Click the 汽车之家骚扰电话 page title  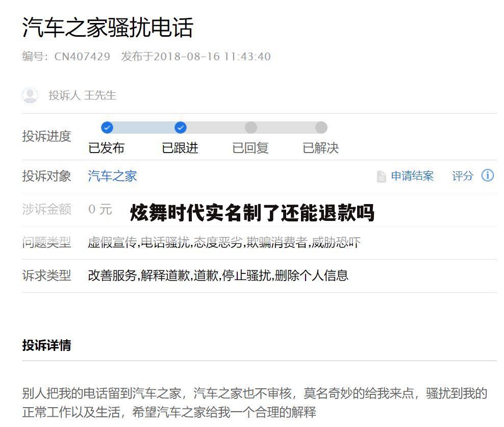(108, 28)
